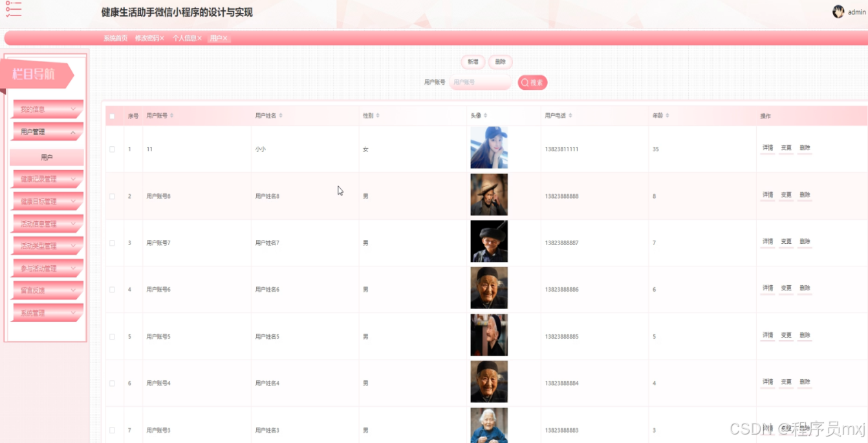The width and height of the screenshot is (868, 443).
Task: Expand the 系统管理 section
Action: click(x=47, y=313)
